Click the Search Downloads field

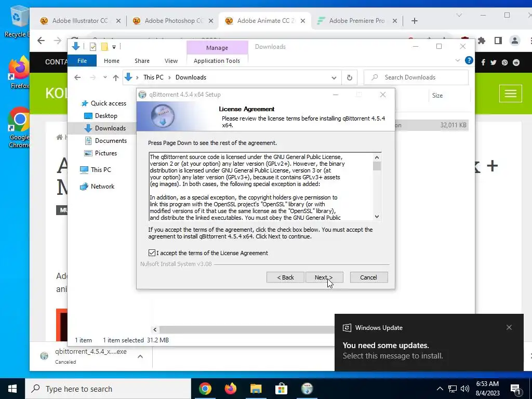[x=416, y=77]
